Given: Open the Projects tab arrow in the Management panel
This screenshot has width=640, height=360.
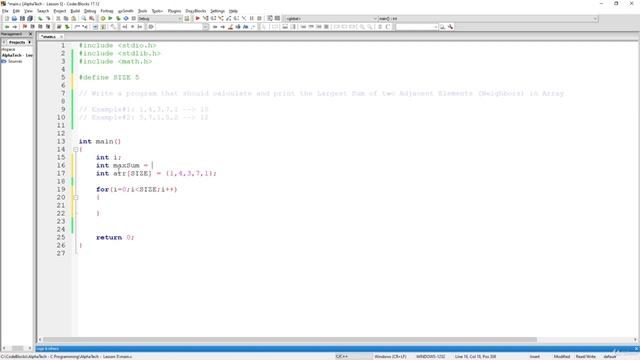Looking at the screenshot, I should [x=29, y=42].
